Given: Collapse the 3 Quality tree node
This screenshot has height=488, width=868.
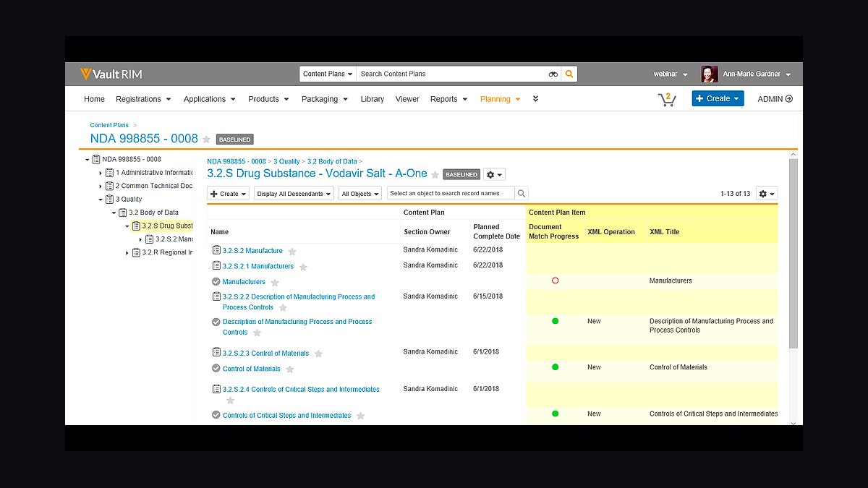Looking at the screenshot, I should coord(101,200).
